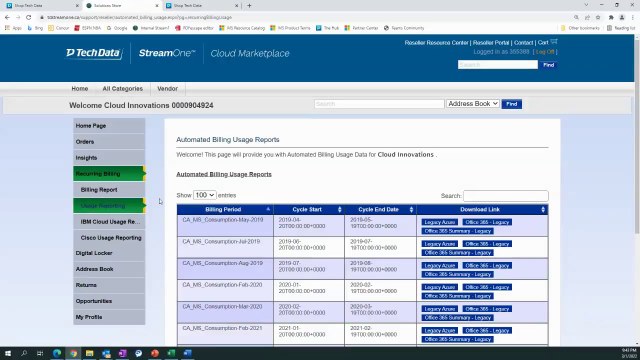Reload the page with refresh icon
The height and width of the screenshot is (360, 640).
[x=28, y=18]
